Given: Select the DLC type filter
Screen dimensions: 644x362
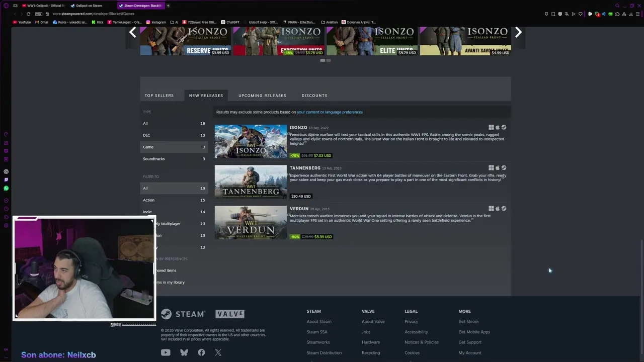Looking at the screenshot, I should click(174, 135).
